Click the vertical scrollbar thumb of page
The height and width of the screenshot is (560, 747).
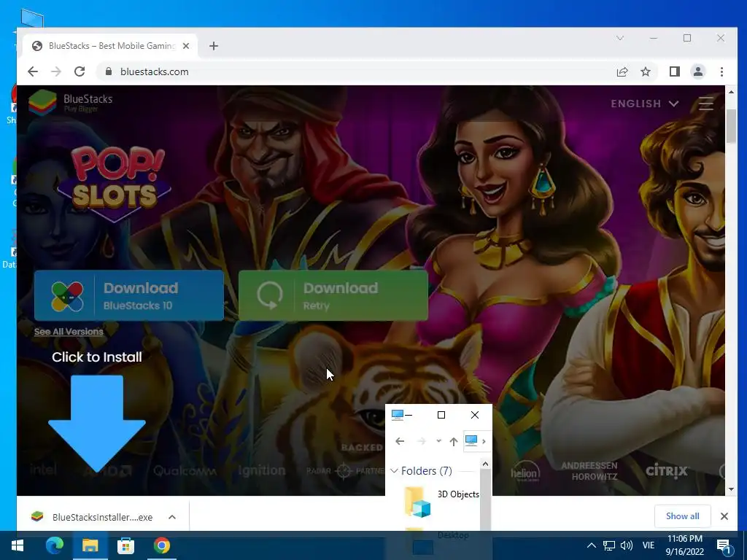click(x=731, y=125)
